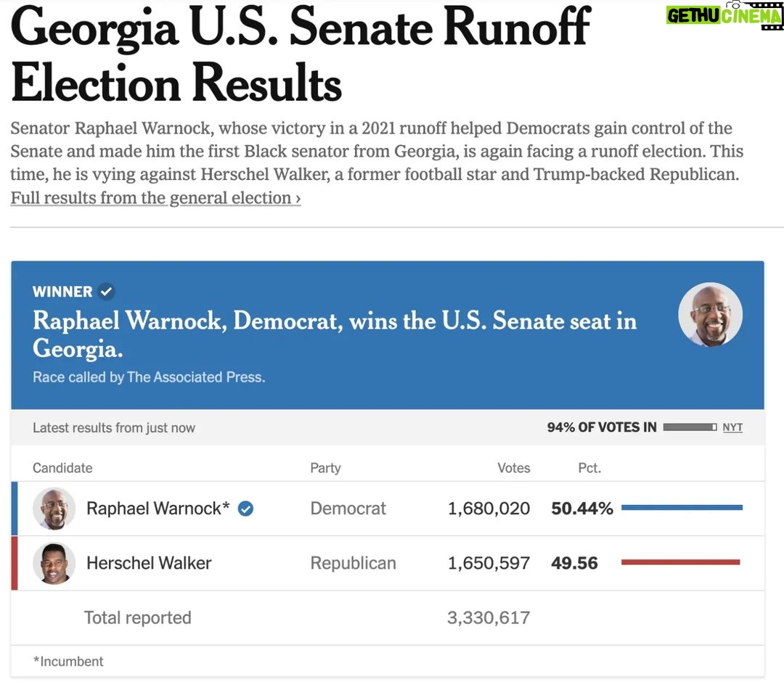Click Walker's red percentage bar

pyautogui.click(x=680, y=562)
